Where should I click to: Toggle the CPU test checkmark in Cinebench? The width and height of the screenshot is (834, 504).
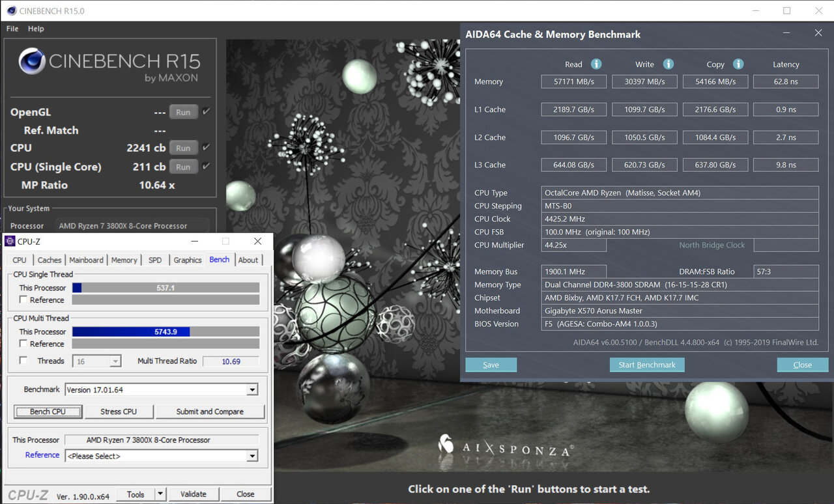click(x=206, y=148)
